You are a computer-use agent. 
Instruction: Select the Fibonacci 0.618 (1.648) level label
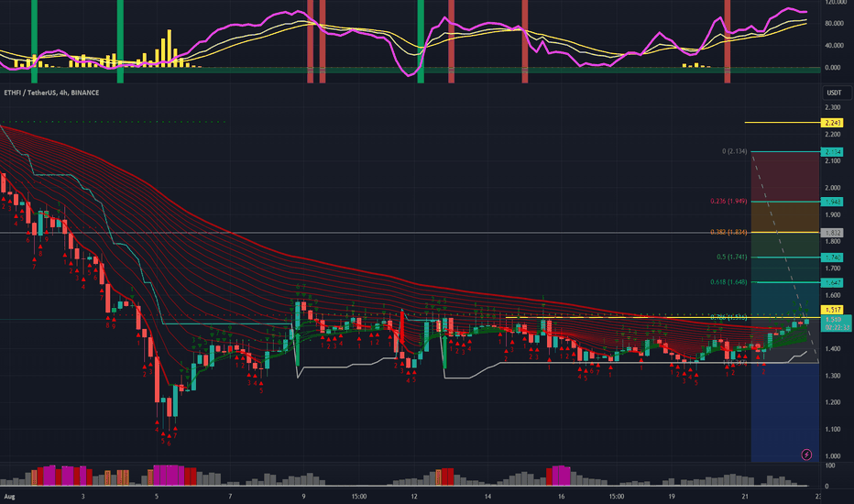point(728,282)
